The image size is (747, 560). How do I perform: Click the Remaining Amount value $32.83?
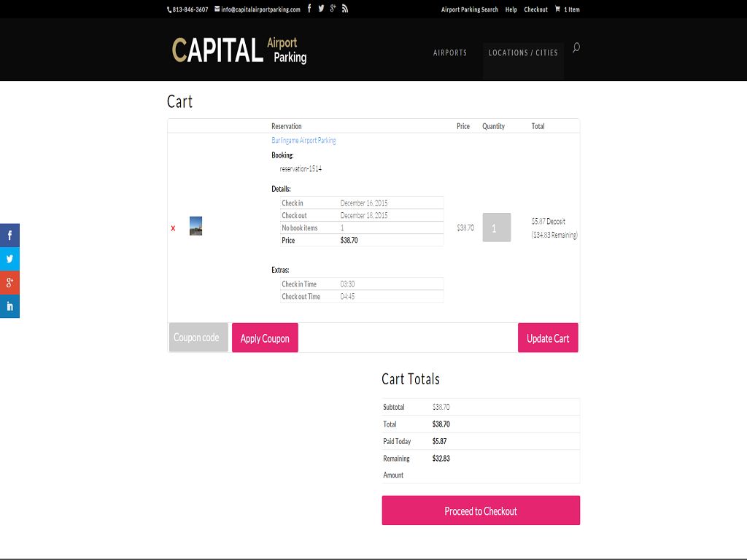441,459
